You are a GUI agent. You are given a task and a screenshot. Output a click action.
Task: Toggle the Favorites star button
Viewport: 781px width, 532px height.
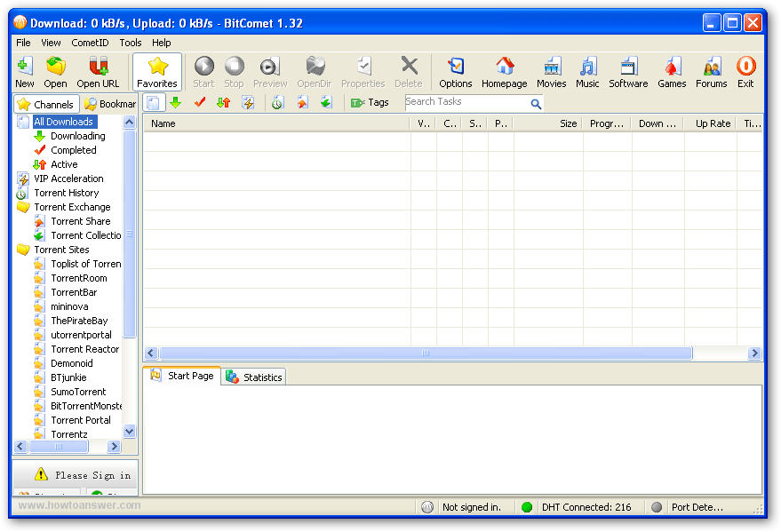click(x=157, y=72)
